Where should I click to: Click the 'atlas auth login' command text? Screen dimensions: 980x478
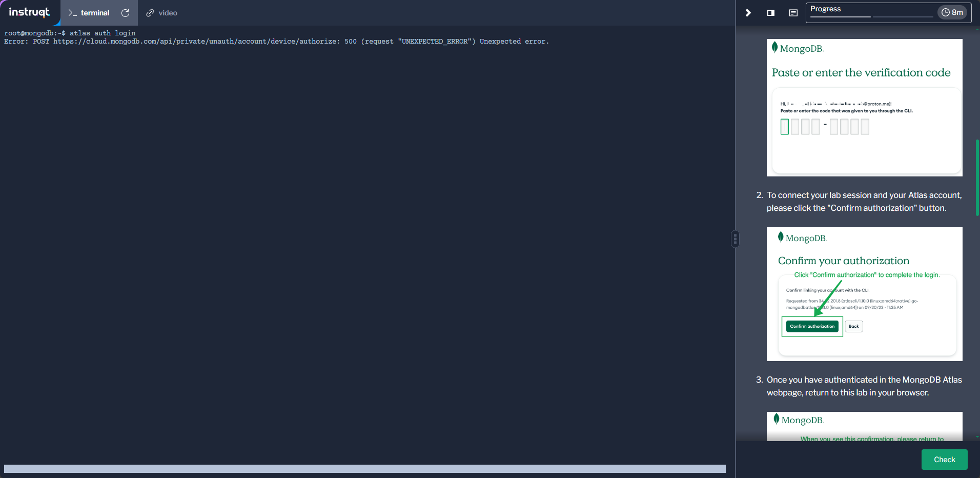tap(103, 33)
